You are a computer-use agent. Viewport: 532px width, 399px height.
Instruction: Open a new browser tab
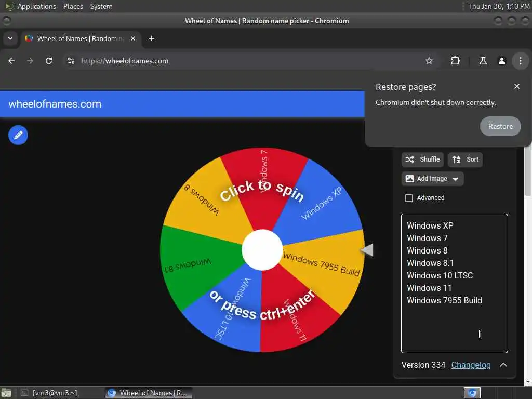[152, 38]
